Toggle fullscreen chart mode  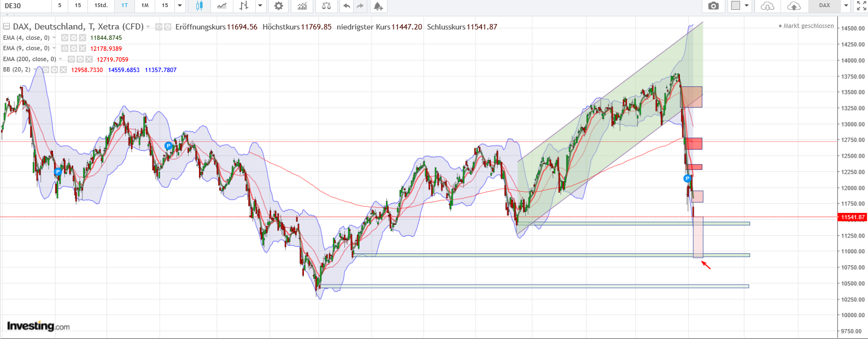tap(861, 6)
